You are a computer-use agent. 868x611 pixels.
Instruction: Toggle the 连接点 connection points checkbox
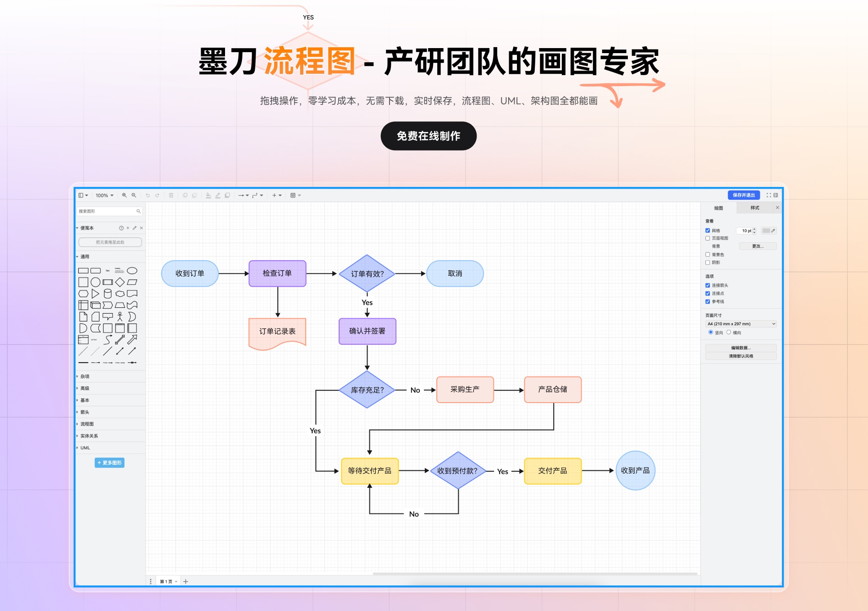(x=708, y=293)
